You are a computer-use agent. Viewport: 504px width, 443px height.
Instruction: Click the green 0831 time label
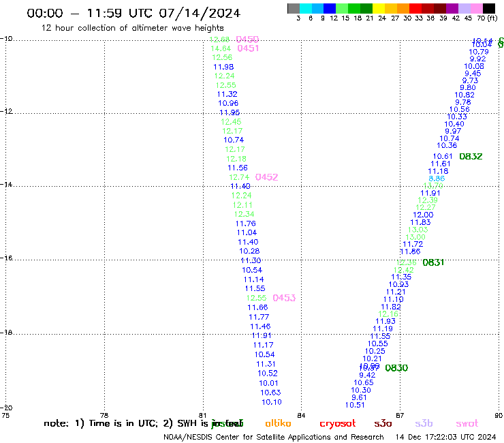433,262
